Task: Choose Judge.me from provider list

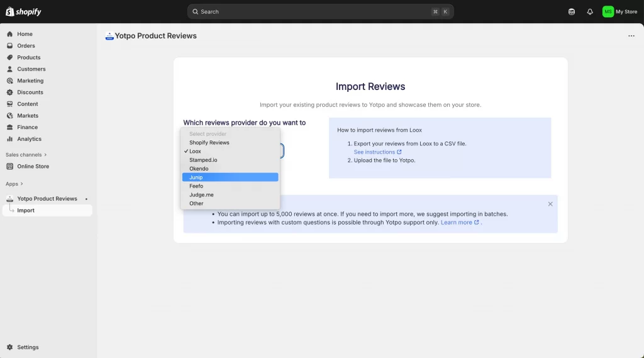Action: (x=230, y=195)
